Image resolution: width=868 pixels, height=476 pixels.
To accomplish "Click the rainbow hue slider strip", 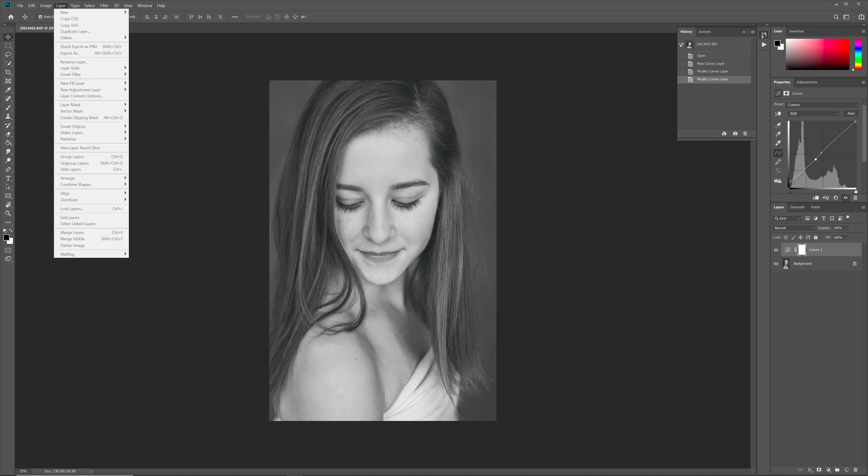I will [858, 54].
